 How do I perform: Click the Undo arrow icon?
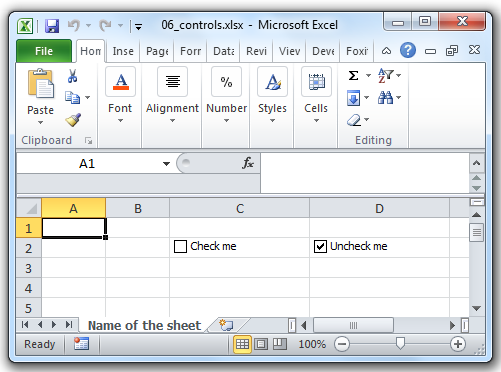point(74,25)
